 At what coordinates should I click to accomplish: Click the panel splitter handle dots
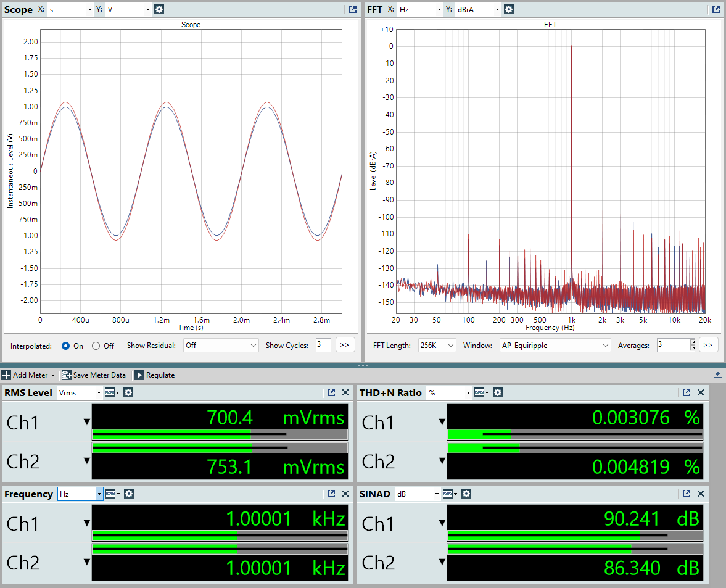[x=363, y=365]
